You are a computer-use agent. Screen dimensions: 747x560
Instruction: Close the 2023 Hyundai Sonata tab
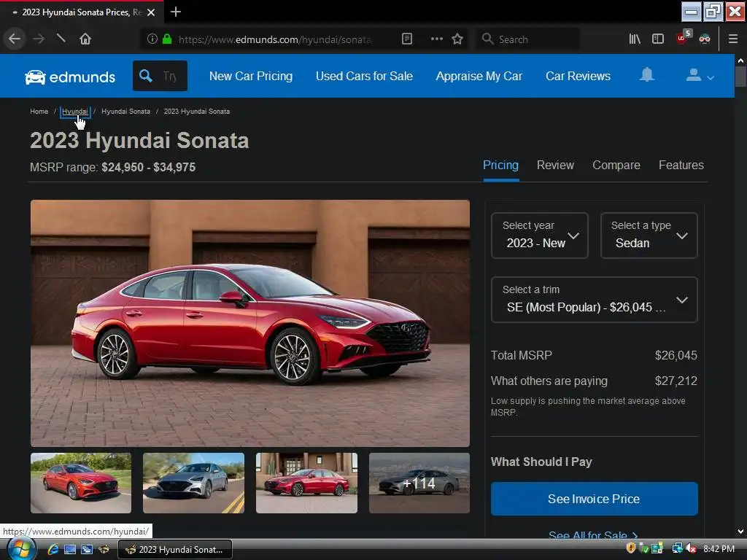(x=151, y=12)
